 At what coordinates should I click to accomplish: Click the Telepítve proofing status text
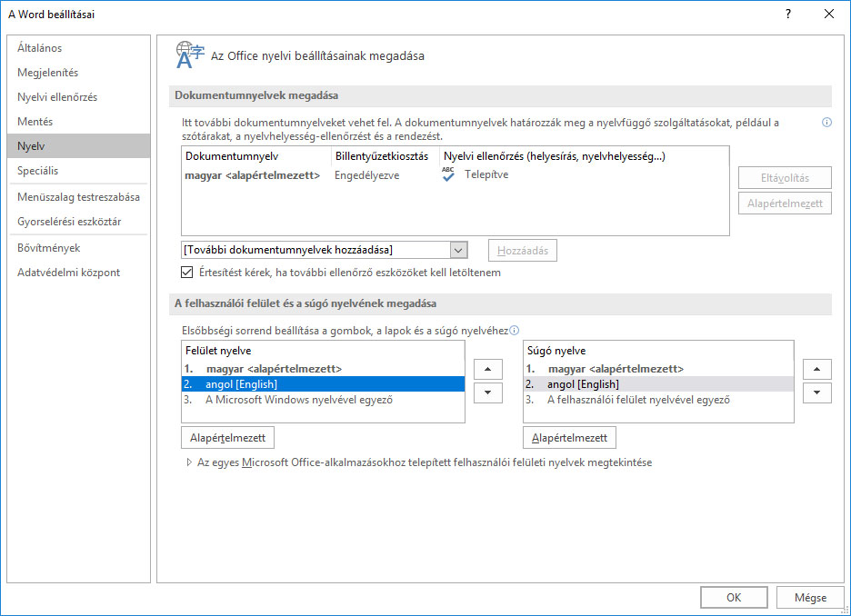486,174
